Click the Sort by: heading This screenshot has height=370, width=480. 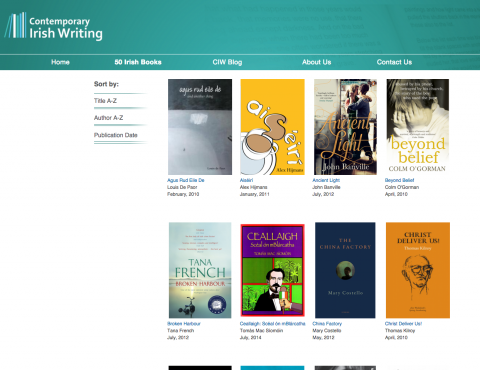(106, 84)
